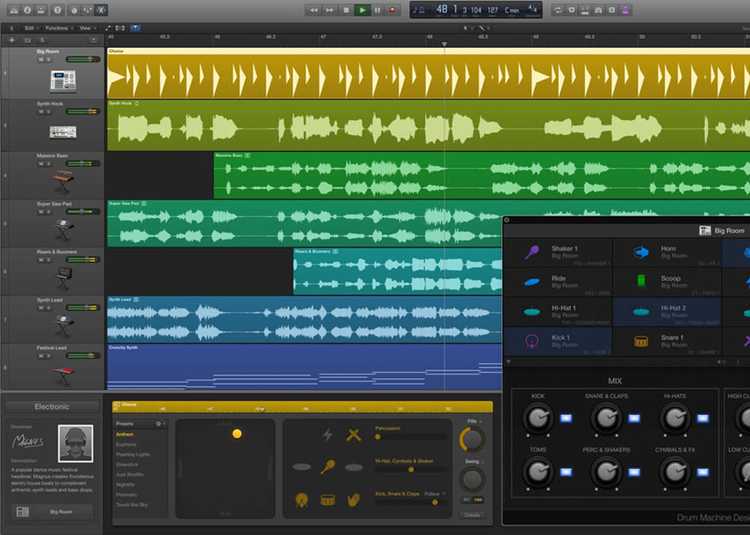Toggle the blue button beside Toms knob

tap(566, 472)
